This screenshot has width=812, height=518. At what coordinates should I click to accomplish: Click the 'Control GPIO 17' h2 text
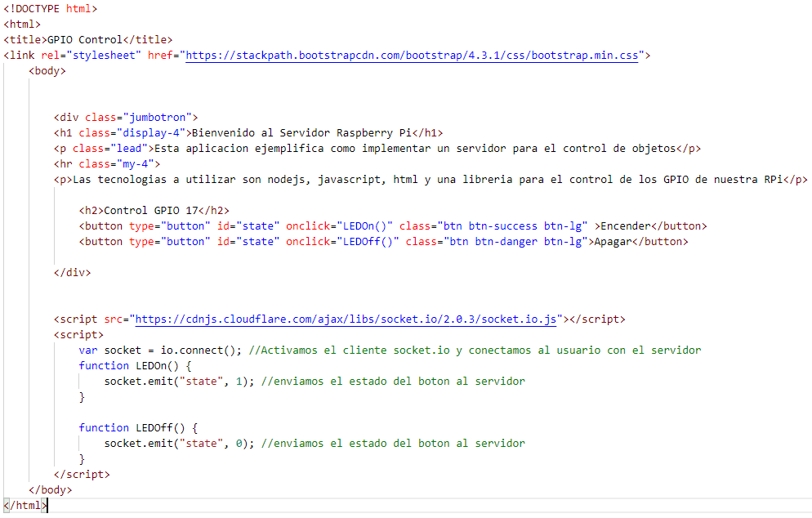point(151,210)
